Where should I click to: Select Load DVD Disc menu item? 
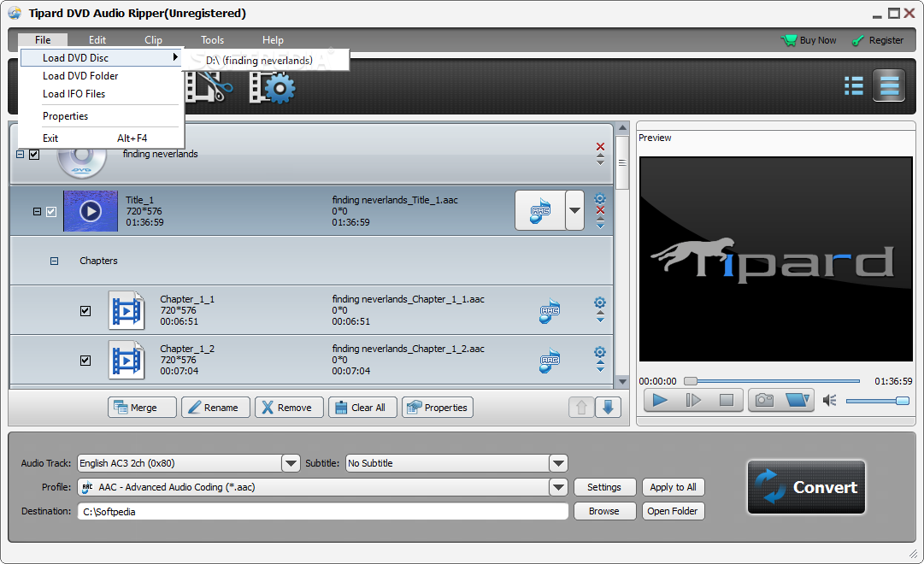pos(102,58)
